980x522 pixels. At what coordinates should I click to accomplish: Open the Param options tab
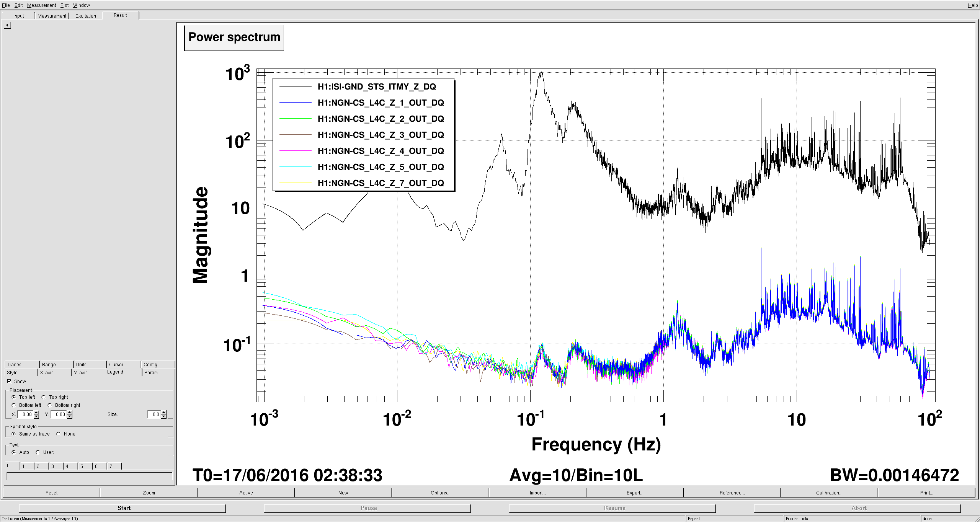(158, 373)
